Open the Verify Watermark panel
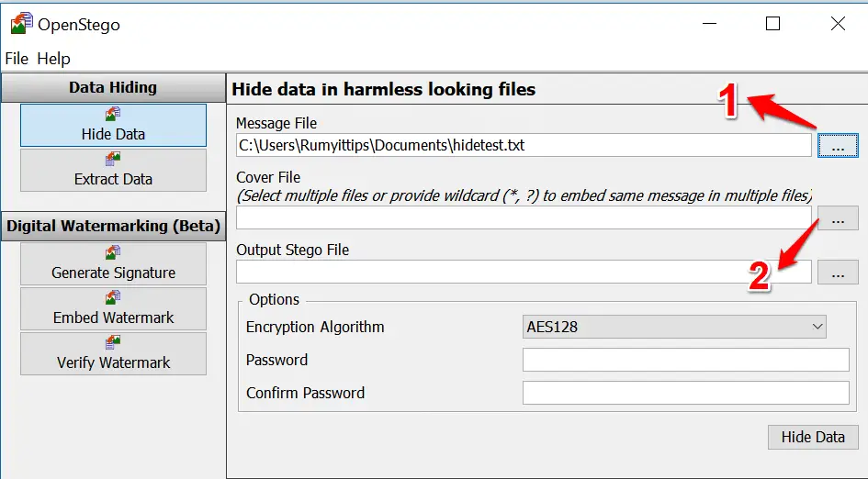 [x=114, y=354]
